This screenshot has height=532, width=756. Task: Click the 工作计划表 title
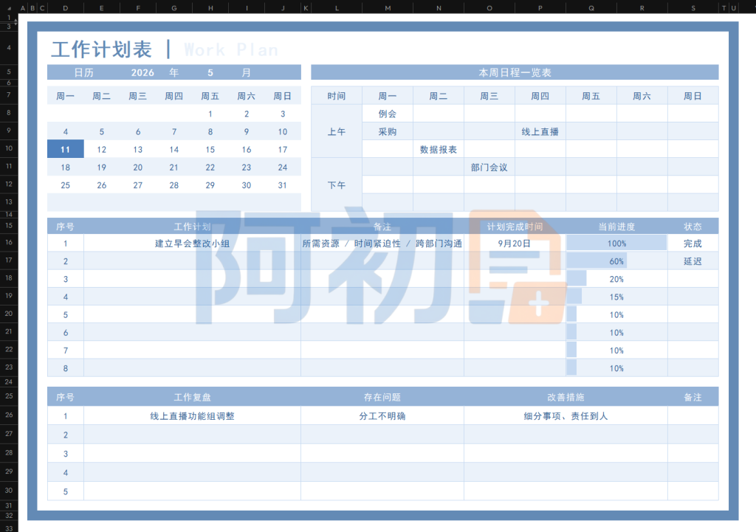(102, 49)
